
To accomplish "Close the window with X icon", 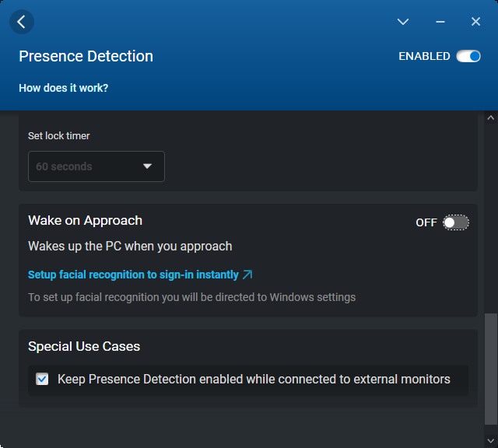I will (x=475, y=22).
